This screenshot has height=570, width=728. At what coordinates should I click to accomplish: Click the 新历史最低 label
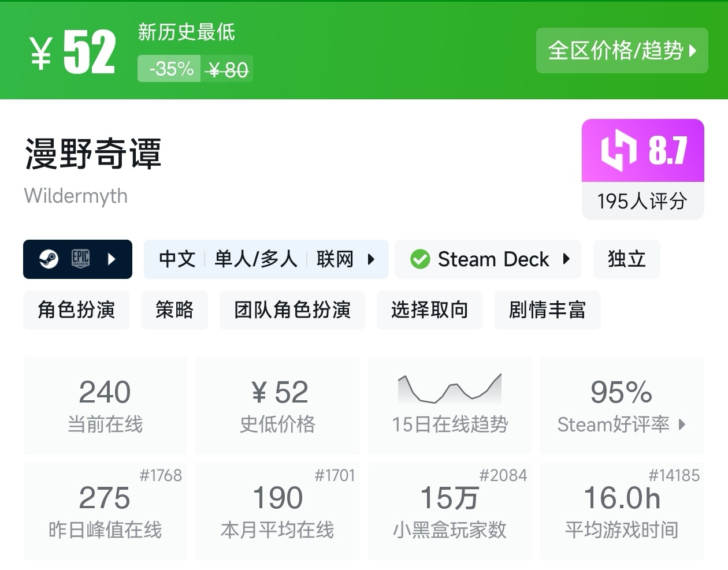(187, 32)
